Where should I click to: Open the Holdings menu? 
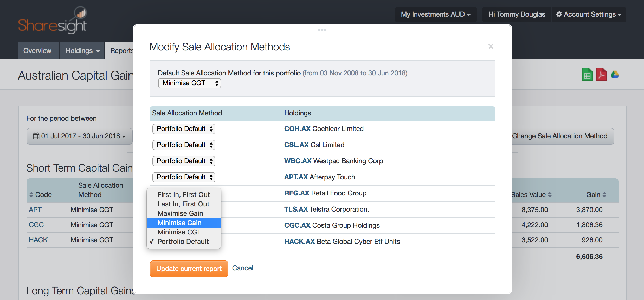tap(81, 50)
